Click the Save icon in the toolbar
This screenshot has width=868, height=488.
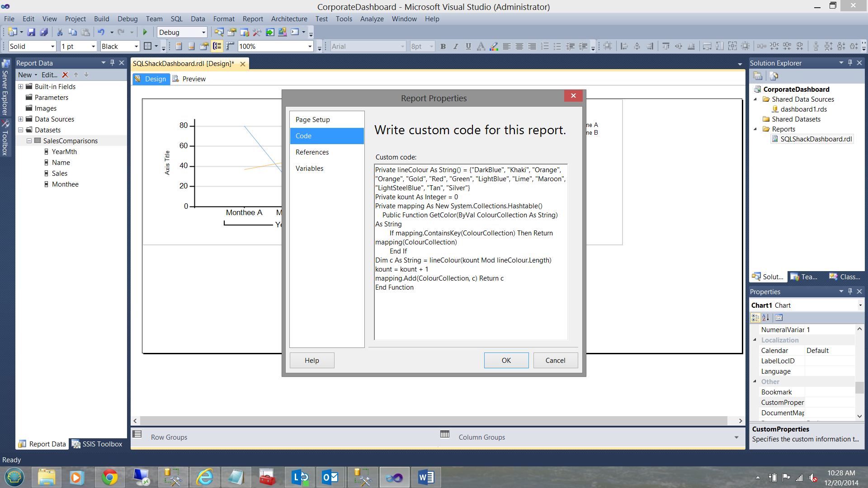(x=31, y=32)
